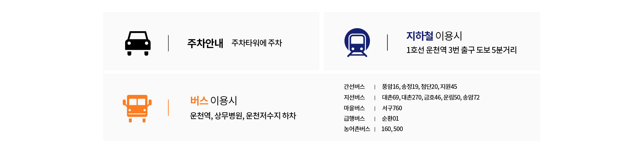Click the black car parking icon
Screen dimensions: 644x164
click(138, 43)
